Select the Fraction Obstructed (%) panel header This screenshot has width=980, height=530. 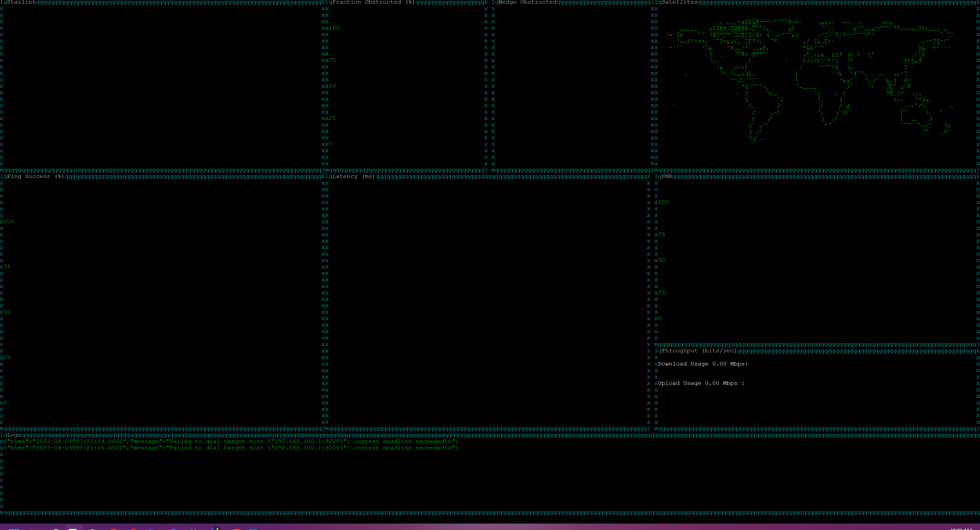pos(373,2)
